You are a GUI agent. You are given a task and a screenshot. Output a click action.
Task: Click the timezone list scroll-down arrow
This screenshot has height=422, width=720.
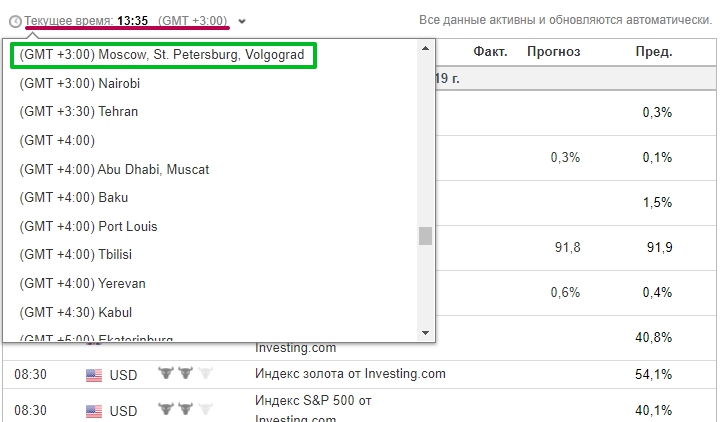point(425,333)
